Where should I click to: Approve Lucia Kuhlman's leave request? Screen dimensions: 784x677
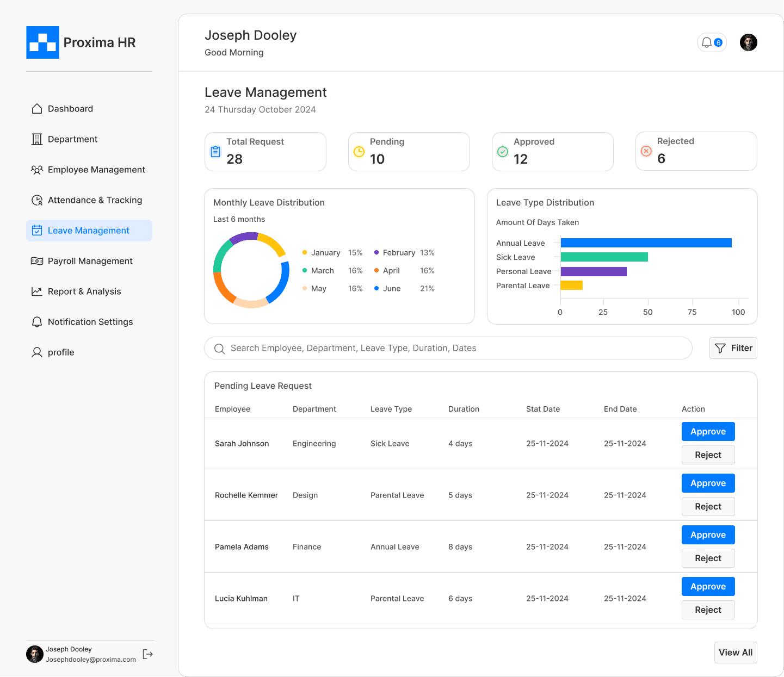[x=708, y=587]
